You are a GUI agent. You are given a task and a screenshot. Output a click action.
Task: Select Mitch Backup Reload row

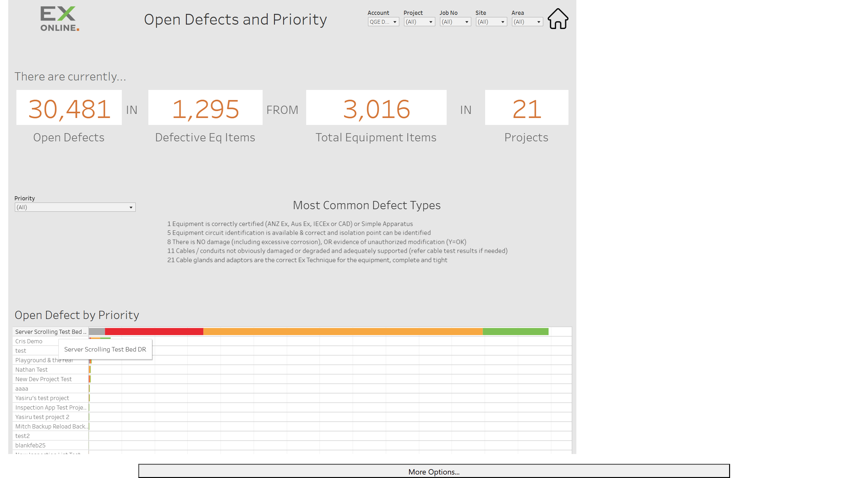pos(51,426)
